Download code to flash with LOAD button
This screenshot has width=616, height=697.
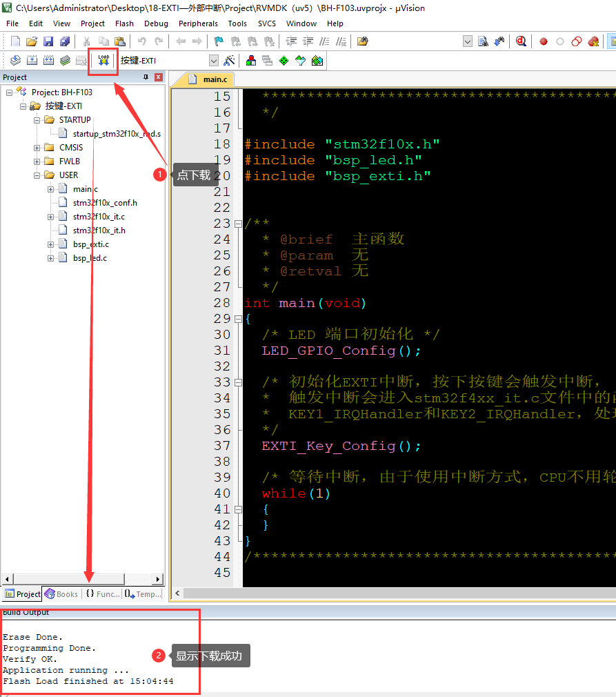pos(103,60)
